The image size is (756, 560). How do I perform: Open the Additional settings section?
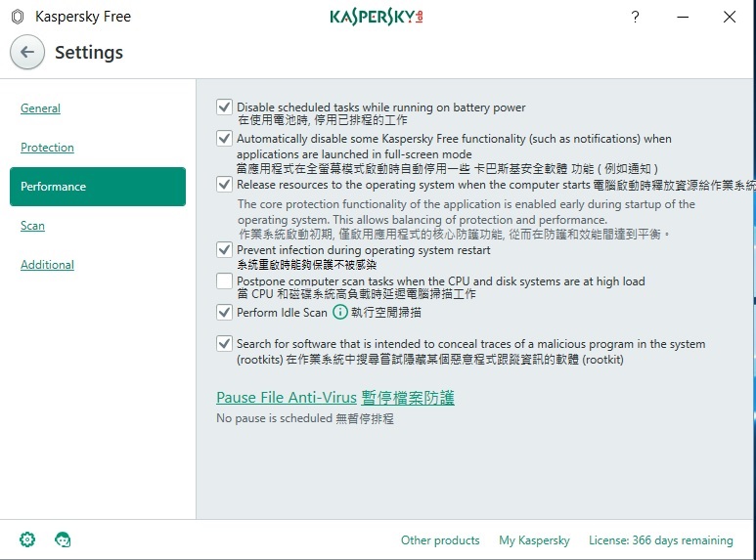47,265
